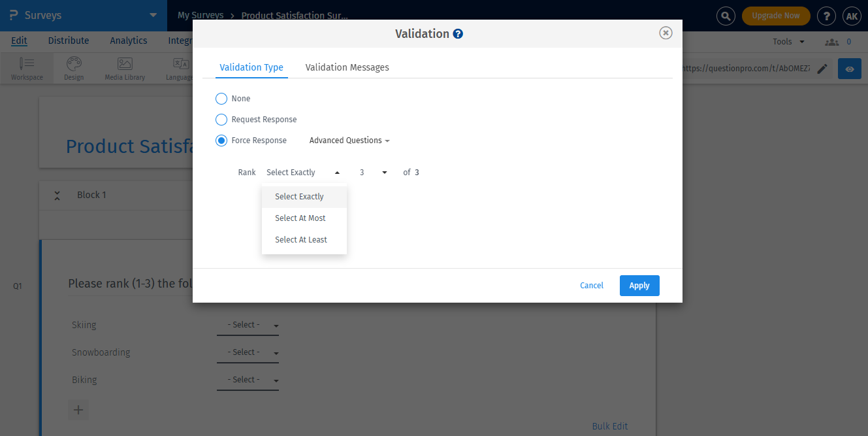Choose Select At Most from the list
The height and width of the screenshot is (436, 868).
[300, 218]
